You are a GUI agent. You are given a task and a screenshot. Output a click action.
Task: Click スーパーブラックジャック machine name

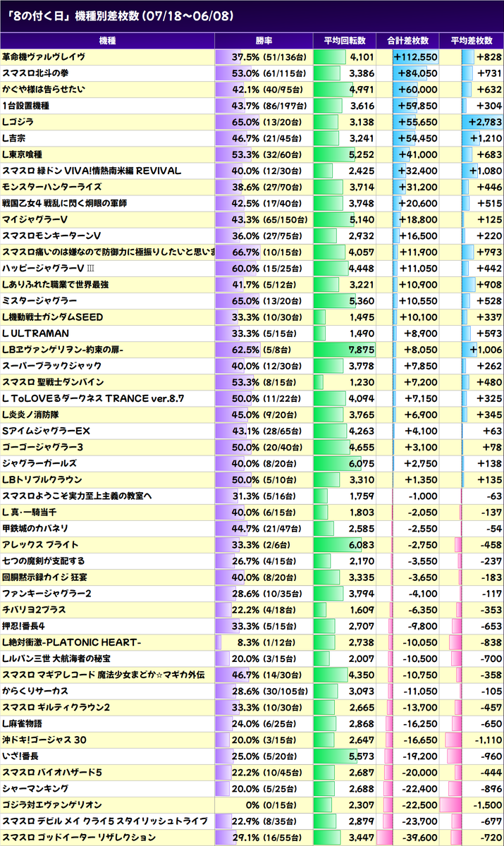(x=52, y=365)
